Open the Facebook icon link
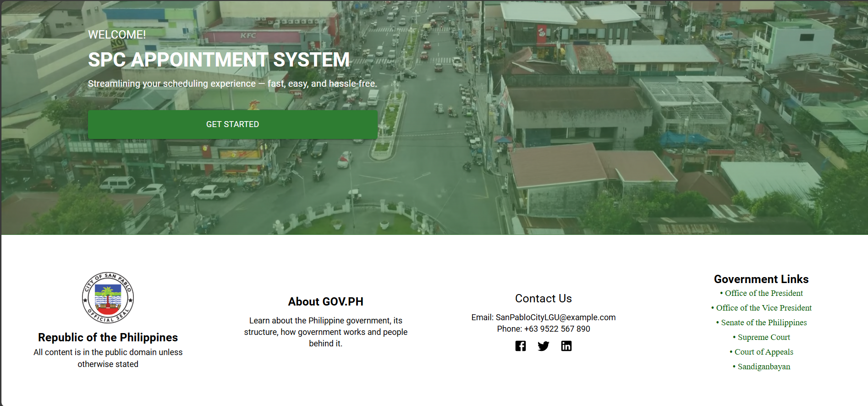The width and height of the screenshot is (868, 406). 520,346
